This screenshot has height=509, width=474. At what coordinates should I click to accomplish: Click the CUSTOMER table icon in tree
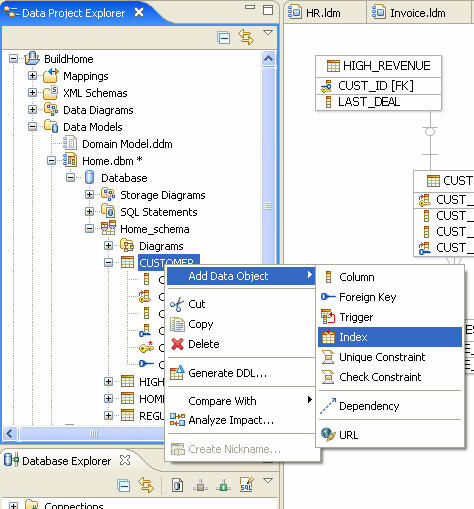127,262
